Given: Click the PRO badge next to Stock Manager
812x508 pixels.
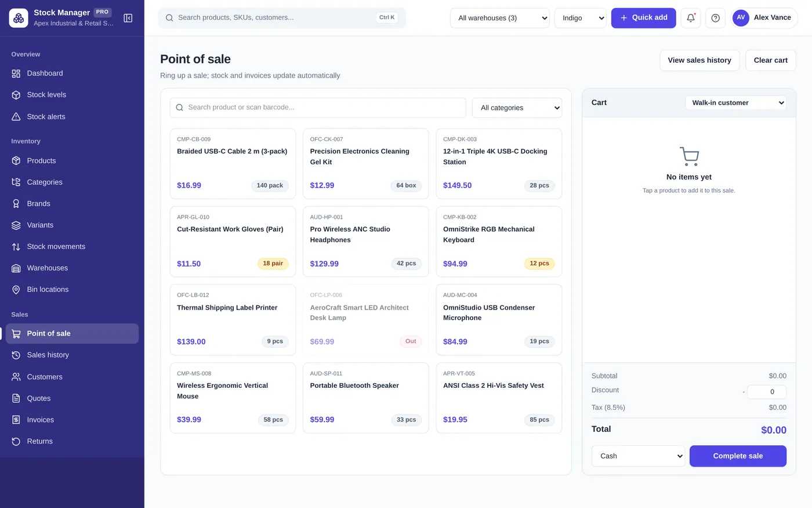Looking at the screenshot, I should pyautogui.click(x=103, y=12).
